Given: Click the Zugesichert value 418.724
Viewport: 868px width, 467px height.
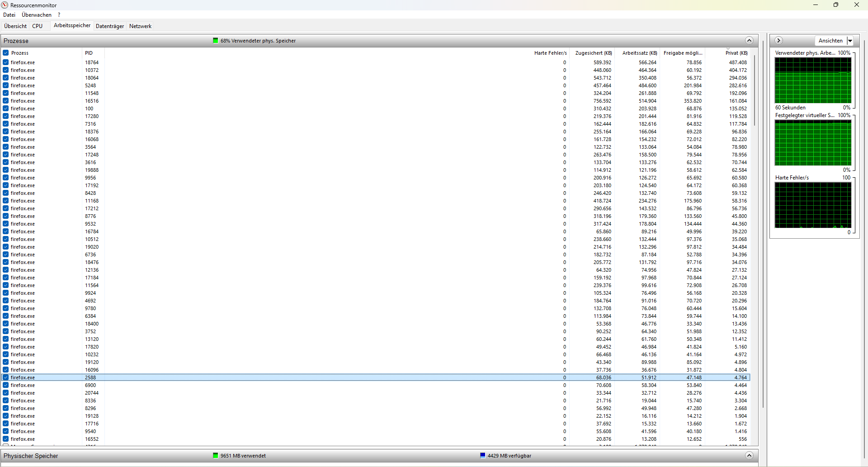Looking at the screenshot, I should 602,201.
